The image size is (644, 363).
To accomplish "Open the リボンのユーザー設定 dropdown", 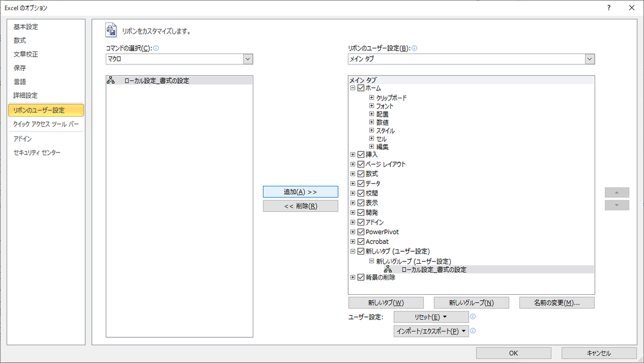I will 589,59.
